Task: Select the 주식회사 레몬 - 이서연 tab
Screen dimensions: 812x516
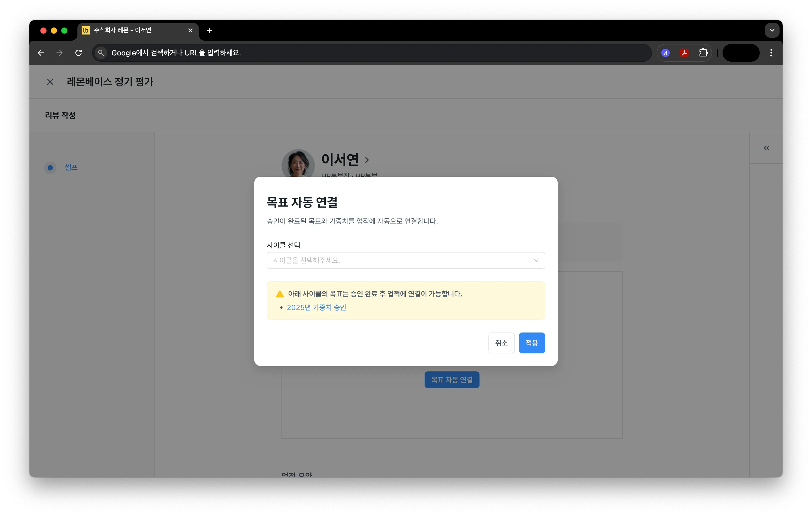Action: (x=138, y=30)
